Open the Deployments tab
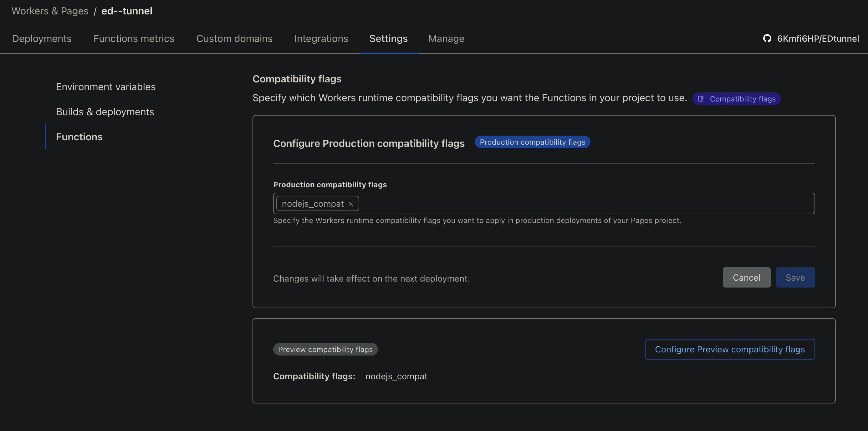Viewport: 868px width, 431px height. point(42,39)
